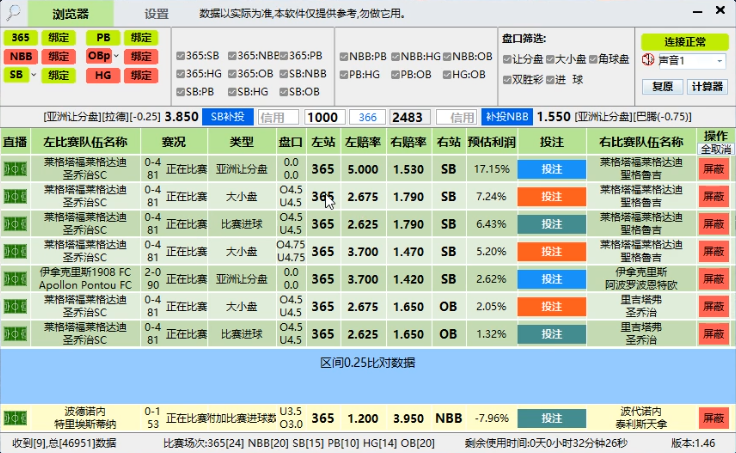Open the 声音1 sound selection dropdown

721,62
